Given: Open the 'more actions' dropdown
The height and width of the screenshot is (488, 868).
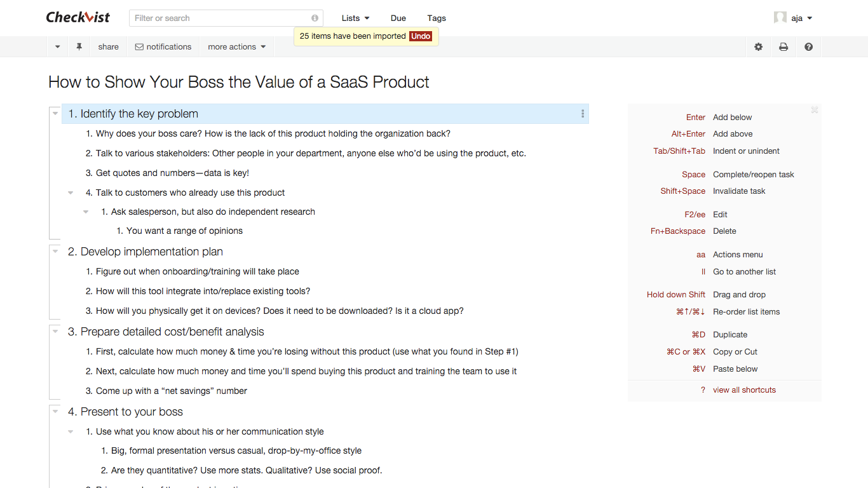Looking at the screenshot, I should click(x=236, y=46).
